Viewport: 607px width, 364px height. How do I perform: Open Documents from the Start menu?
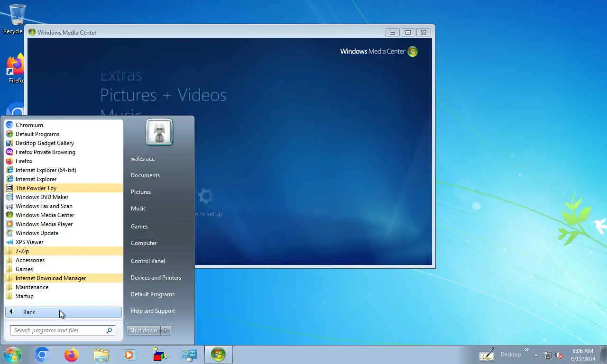tap(145, 175)
